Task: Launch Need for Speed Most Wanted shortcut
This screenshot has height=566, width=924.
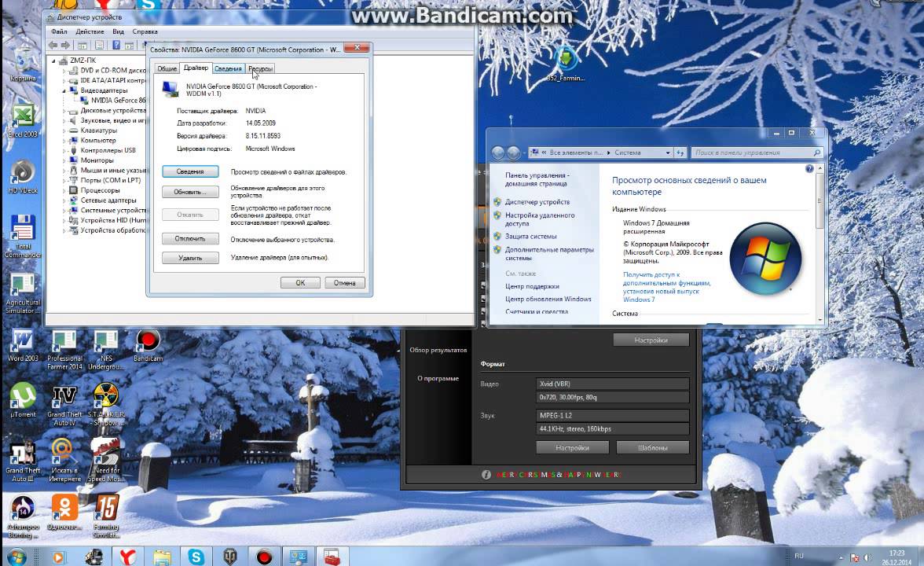Action: tap(106, 461)
